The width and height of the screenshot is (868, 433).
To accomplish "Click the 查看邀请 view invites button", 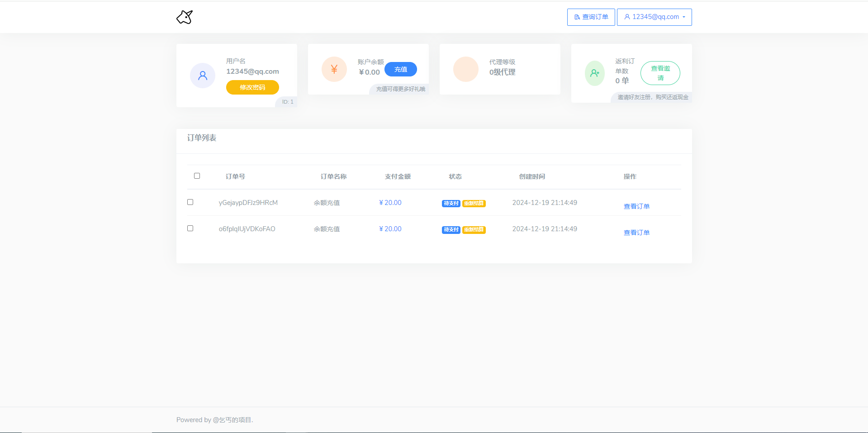I will (x=660, y=73).
